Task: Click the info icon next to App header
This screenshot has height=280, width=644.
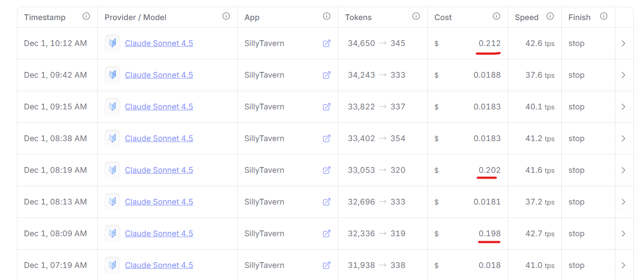Action: 327,17
